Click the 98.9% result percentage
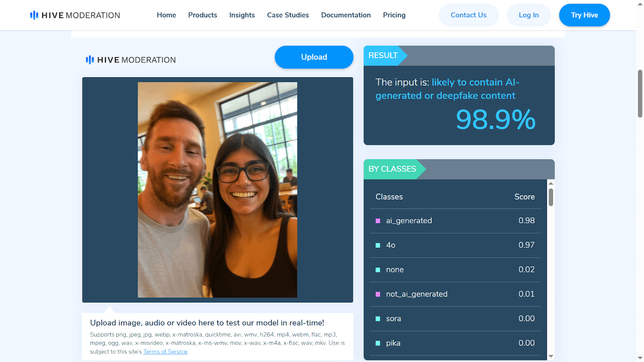 tap(495, 120)
